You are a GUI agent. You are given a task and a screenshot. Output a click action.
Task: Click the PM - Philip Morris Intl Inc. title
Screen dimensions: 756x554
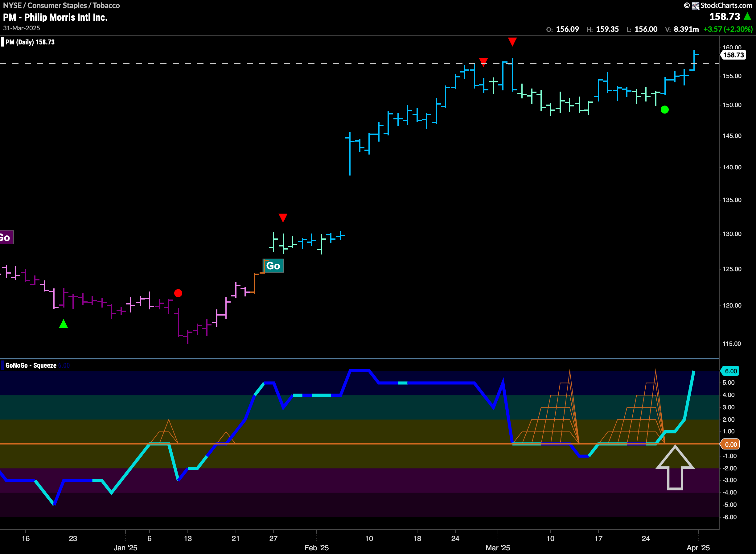[55, 17]
